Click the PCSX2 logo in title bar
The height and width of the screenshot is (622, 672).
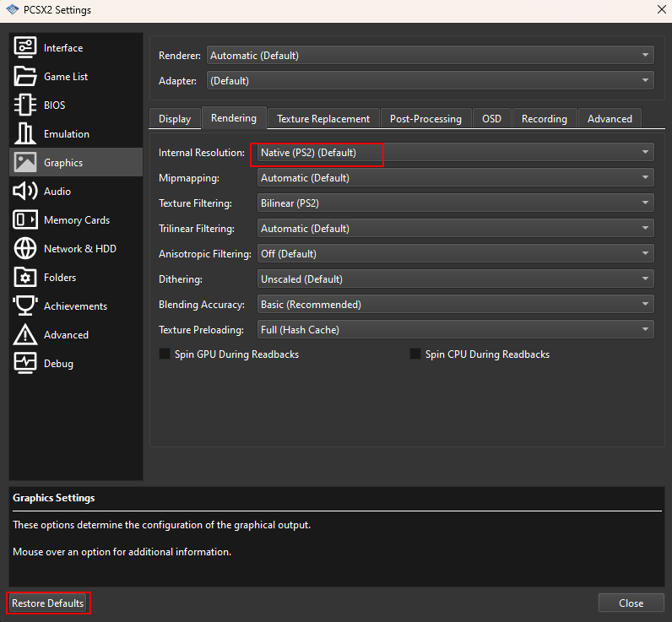click(x=13, y=9)
